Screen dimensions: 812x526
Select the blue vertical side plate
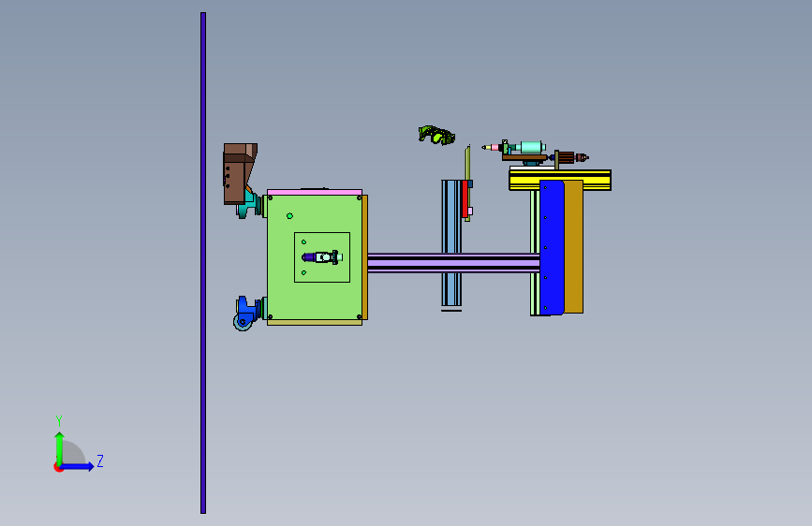pyautogui.click(x=552, y=247)
